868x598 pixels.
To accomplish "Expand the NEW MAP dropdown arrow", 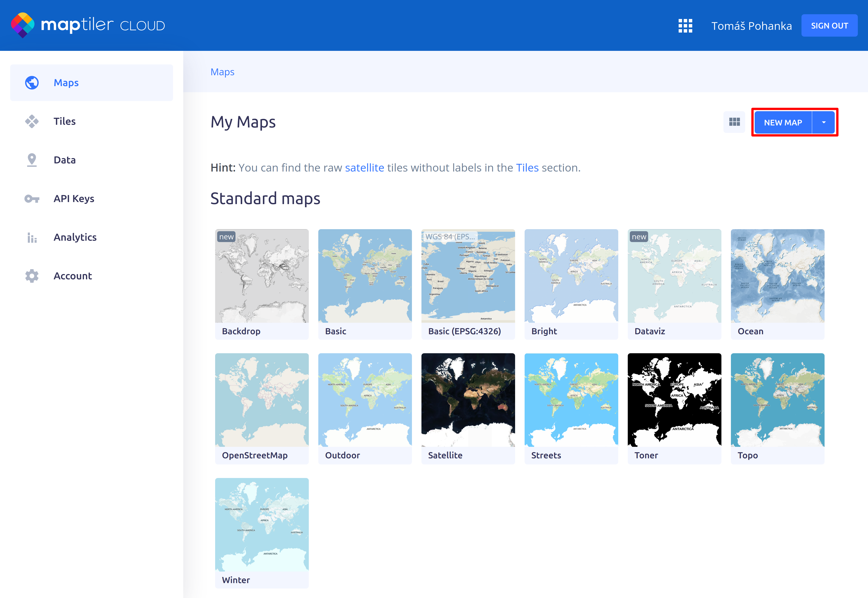I will pyautogui.click(x=823, y=122).
